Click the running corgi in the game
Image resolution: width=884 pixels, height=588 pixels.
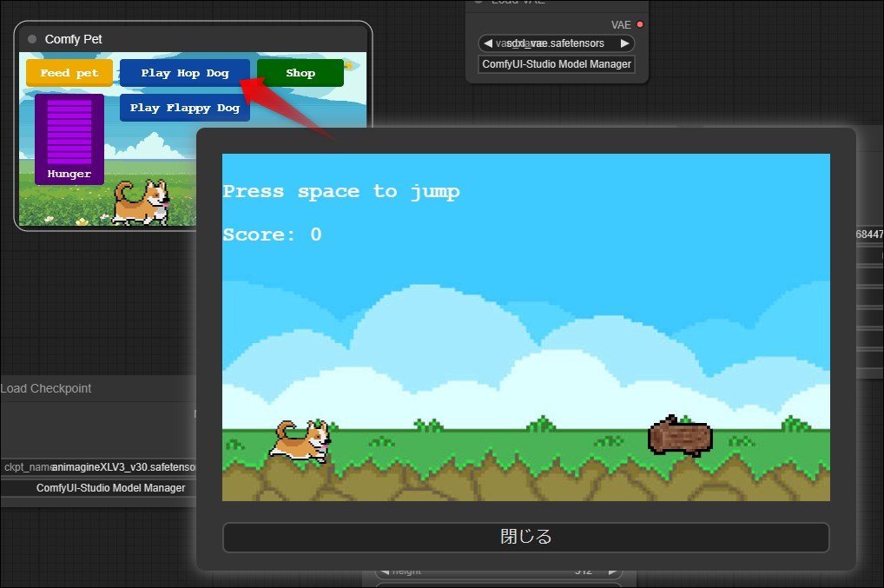click(x=300, y=441)
